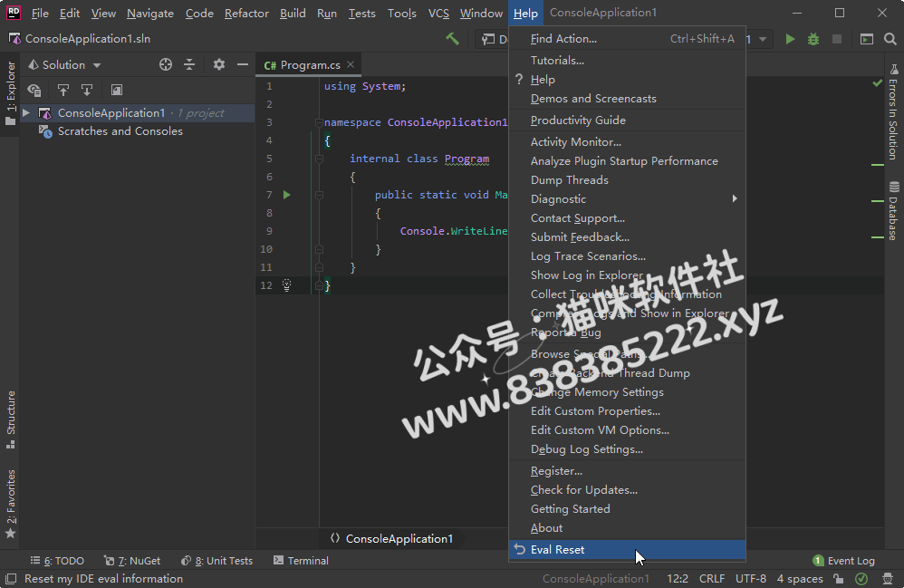Open the Refactor menu

tap(246, 13)
